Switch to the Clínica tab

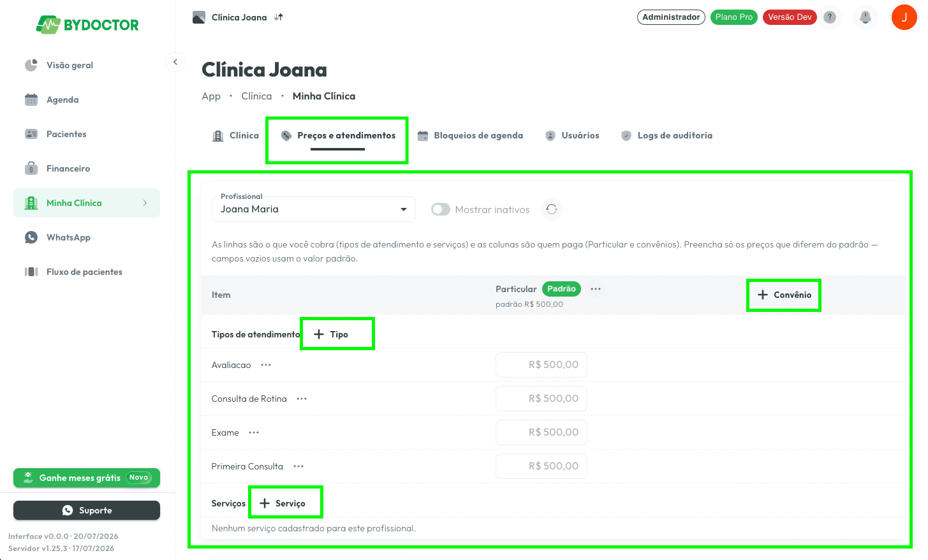point(235,135)
